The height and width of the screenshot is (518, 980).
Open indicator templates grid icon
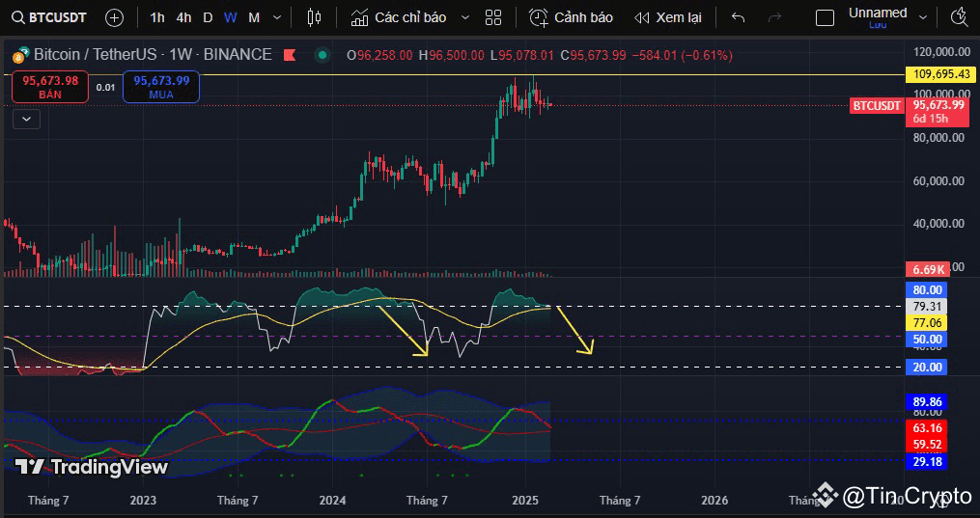pos(493,17)
